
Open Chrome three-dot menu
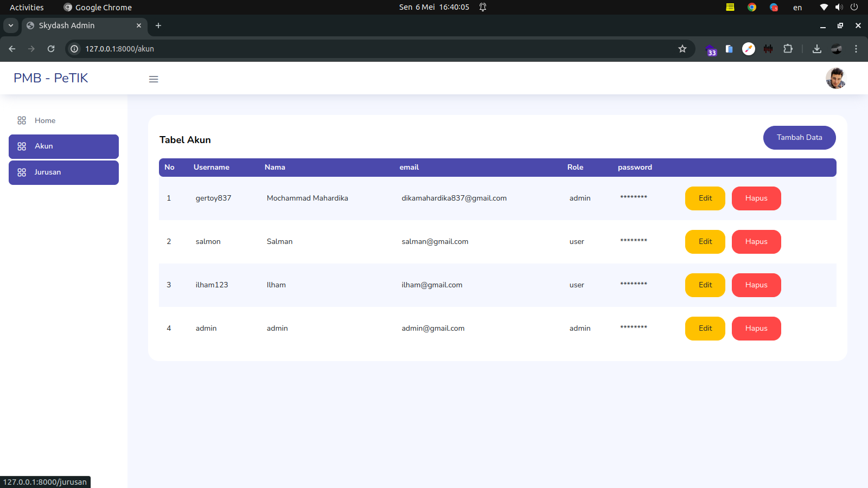pyautogui.click(x=856, y=49)
